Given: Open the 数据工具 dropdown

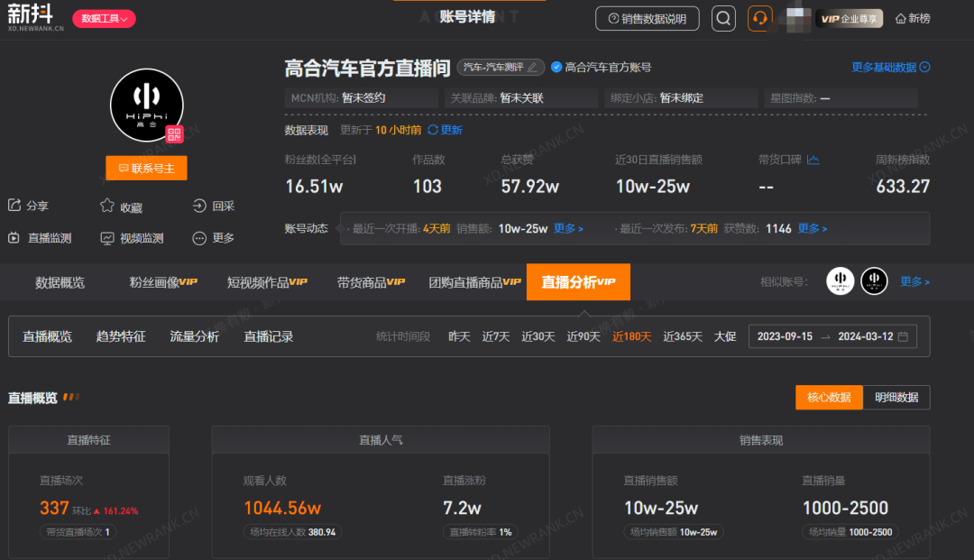Looking at the screenshot, I should coord(104,18).
